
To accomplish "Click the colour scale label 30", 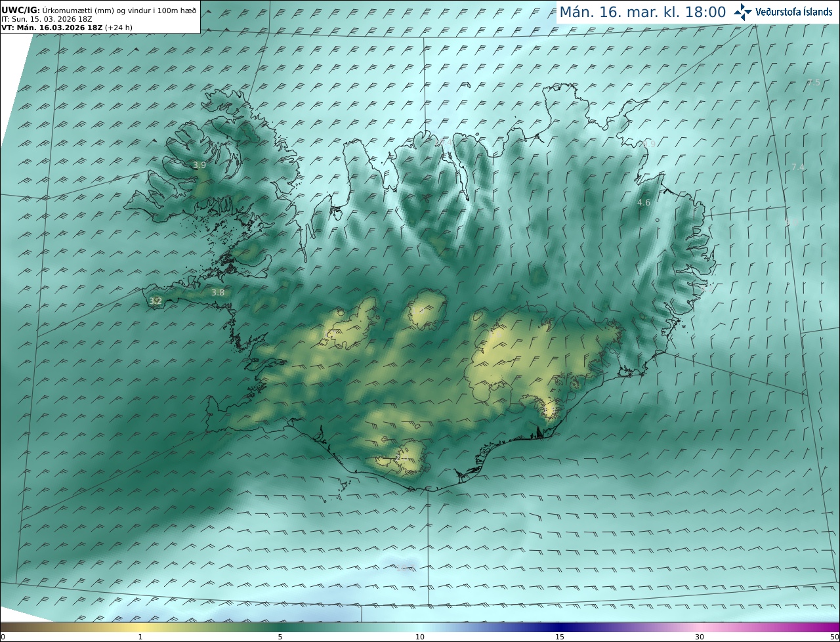I will (700, 637).
